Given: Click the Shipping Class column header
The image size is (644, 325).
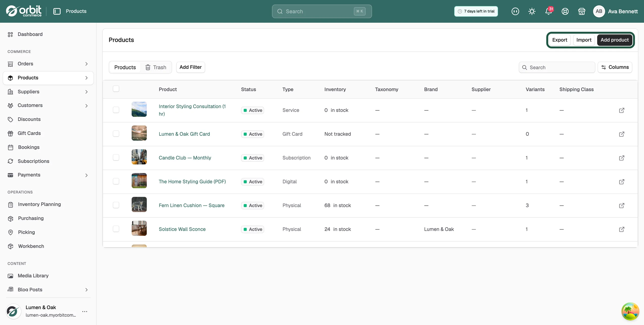Looking at the screenshot, I should 576,89.
